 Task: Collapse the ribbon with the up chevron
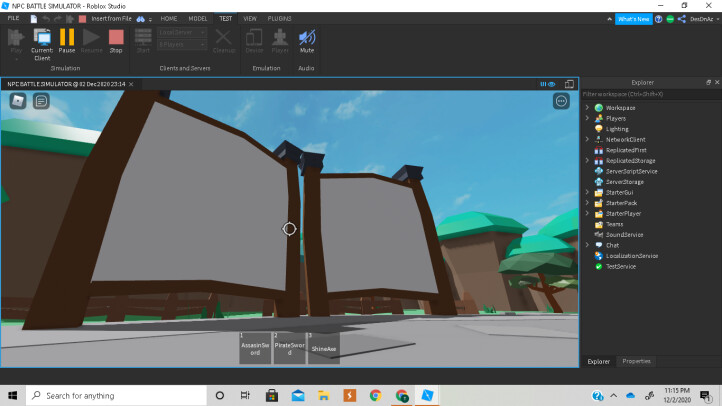pyautogui.click(x=610, y=19)
